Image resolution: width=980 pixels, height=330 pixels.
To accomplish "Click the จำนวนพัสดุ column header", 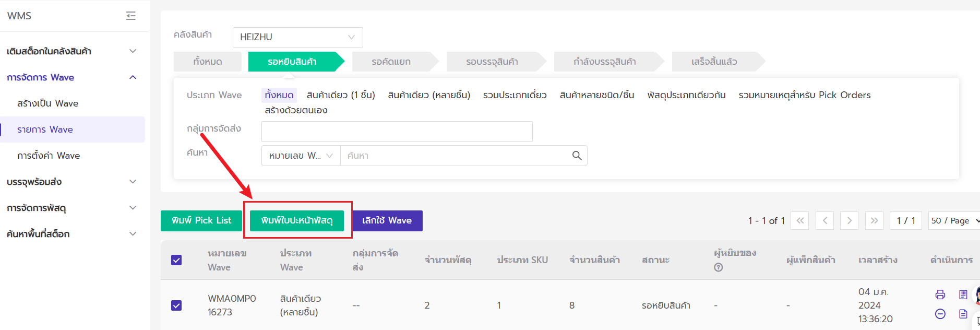I will point(448,260).
